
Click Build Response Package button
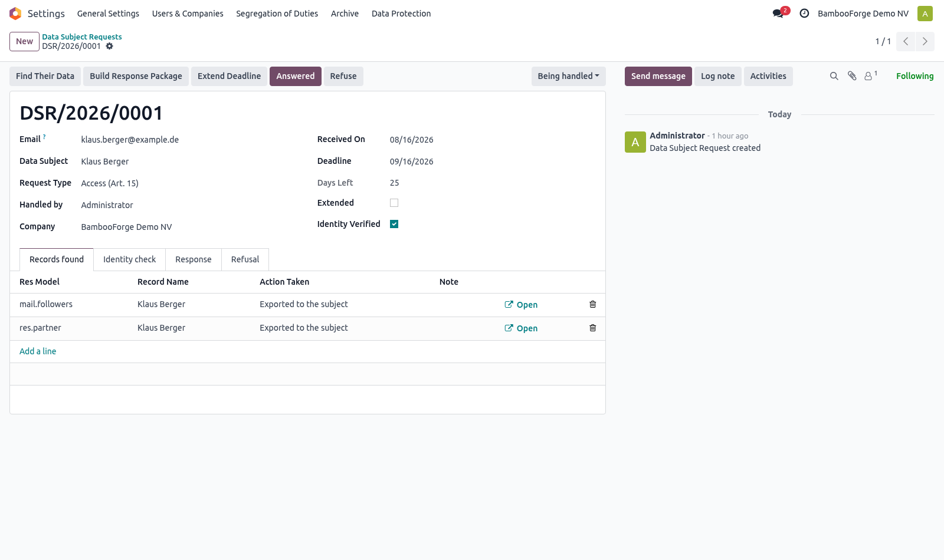tap(136, 76)
